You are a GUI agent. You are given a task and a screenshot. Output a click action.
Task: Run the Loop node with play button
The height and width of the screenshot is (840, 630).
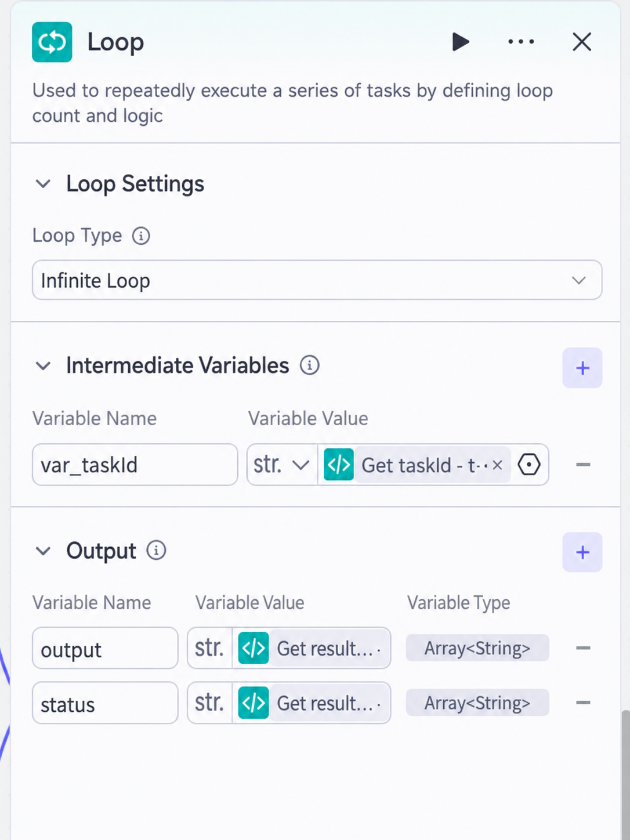[x=461, y=42]
